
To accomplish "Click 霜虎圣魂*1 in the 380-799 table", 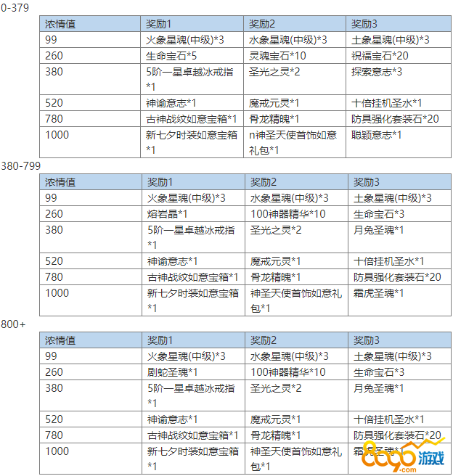I will click(379, 293).
